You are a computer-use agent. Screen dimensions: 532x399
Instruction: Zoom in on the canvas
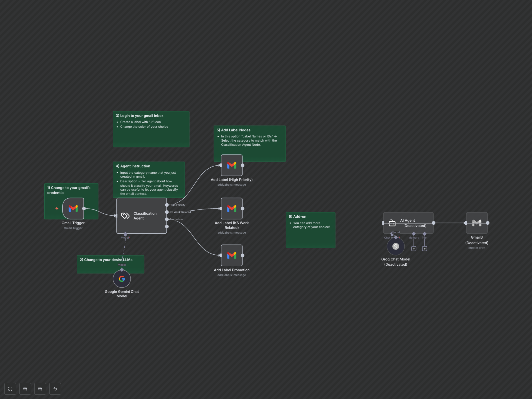[25, 389]
